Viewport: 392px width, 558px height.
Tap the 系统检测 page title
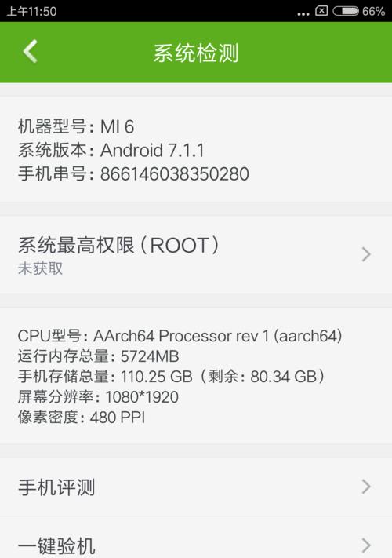[x=196, y=53]
